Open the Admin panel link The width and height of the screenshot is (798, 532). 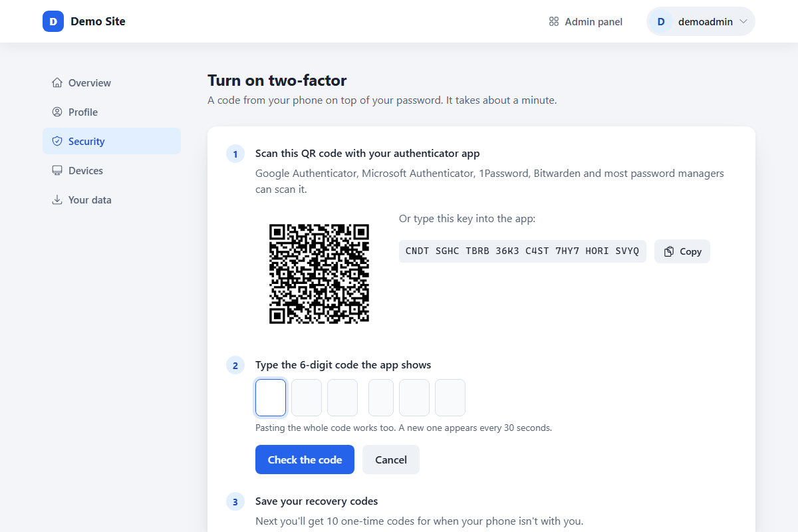point(586,22)
